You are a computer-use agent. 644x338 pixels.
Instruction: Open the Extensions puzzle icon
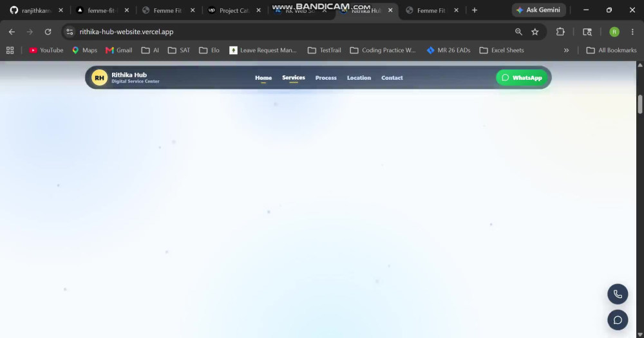point(560,32)
